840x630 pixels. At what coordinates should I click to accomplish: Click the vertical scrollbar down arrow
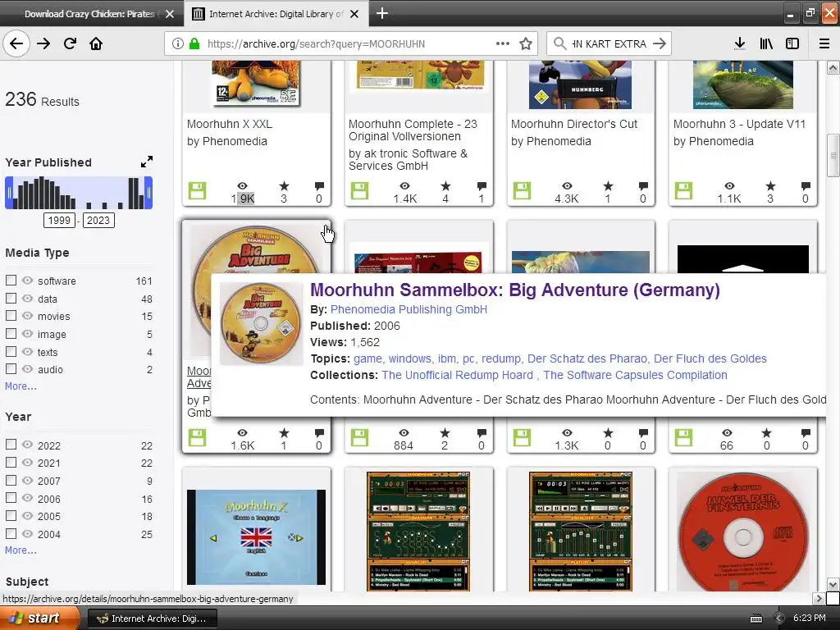833,584
